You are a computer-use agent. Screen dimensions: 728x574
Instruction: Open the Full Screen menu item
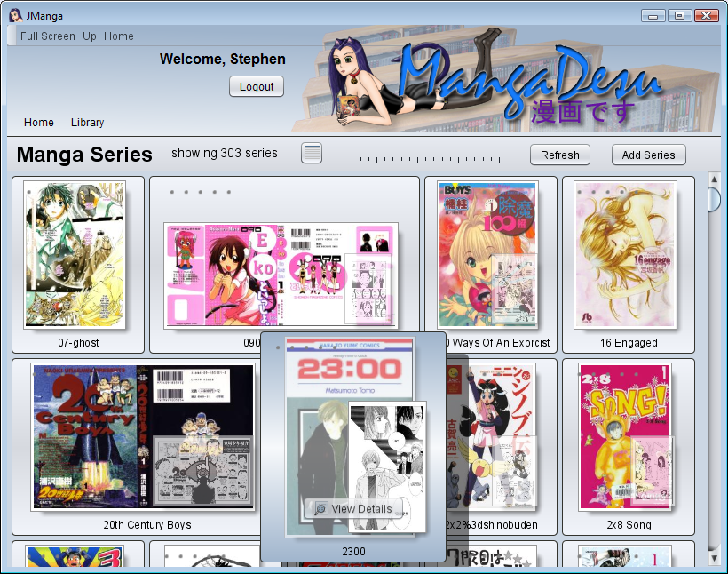[47, 36]
